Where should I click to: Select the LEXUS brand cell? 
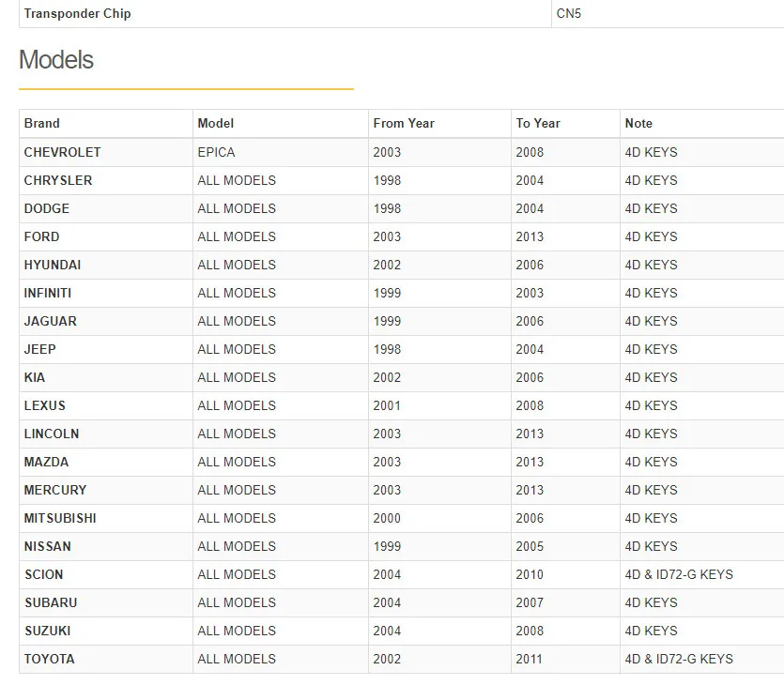pos(45,405)
